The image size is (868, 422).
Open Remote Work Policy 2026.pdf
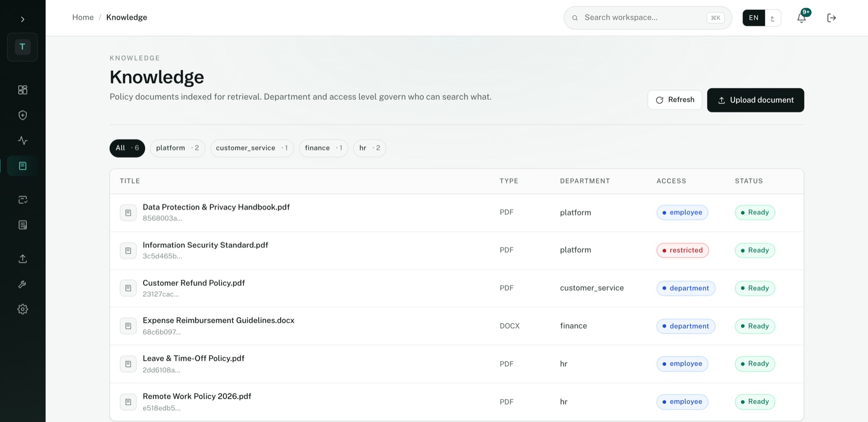[x=197, y=396]
